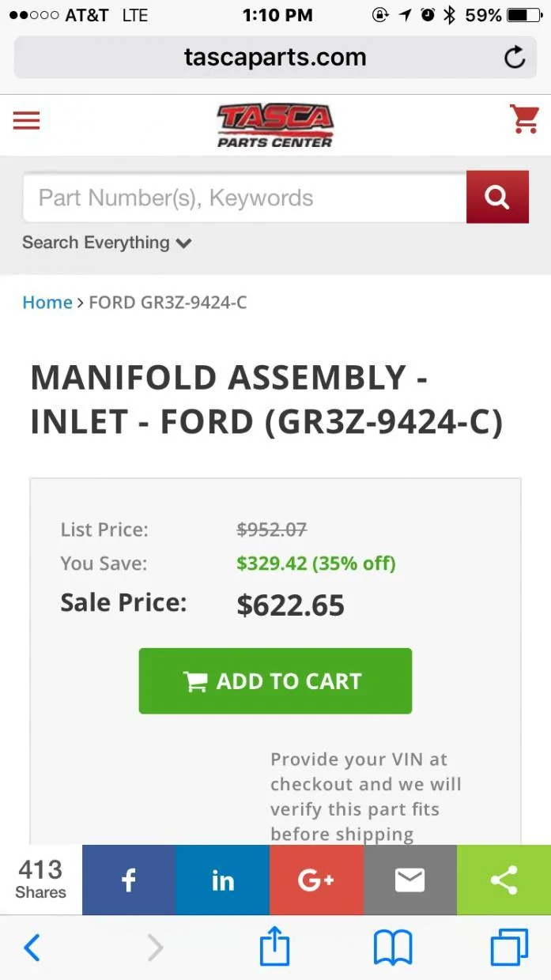The width and height of the screenshot is (551, 980).
Task: Go back in Safari
Action: pyautogui.click(x=32, y=947)
